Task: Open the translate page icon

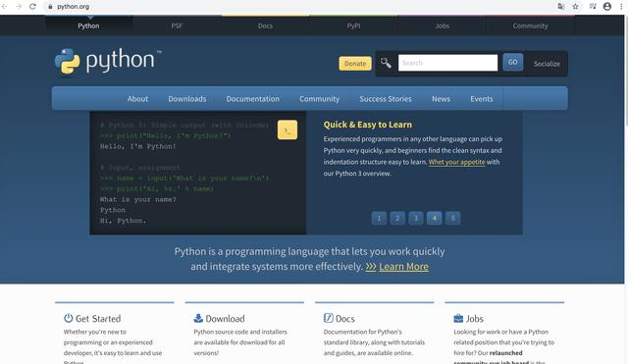Action: (x=561, y=7)
